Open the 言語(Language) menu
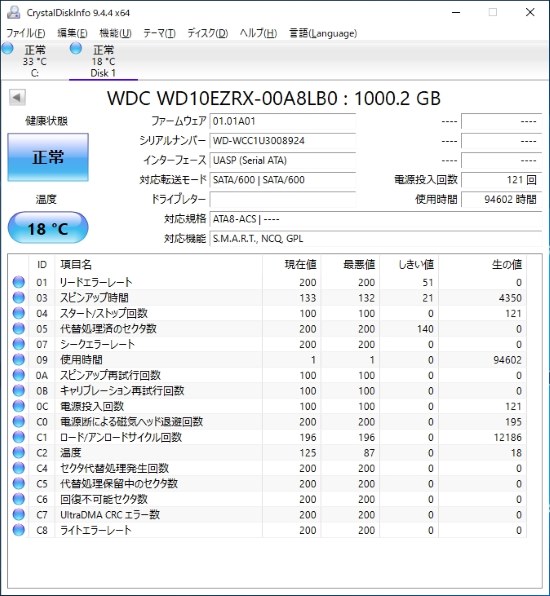This screenshot has width=550, height=596. click(x=323, y=33)
